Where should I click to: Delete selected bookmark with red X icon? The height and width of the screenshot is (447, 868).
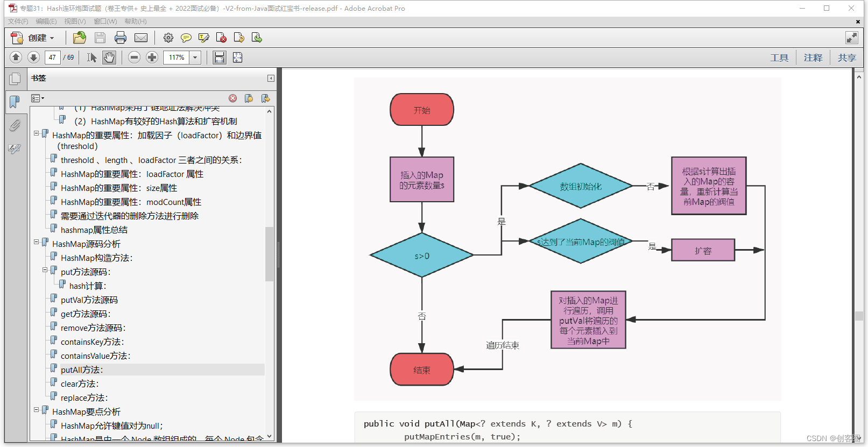tap(232, 98)
